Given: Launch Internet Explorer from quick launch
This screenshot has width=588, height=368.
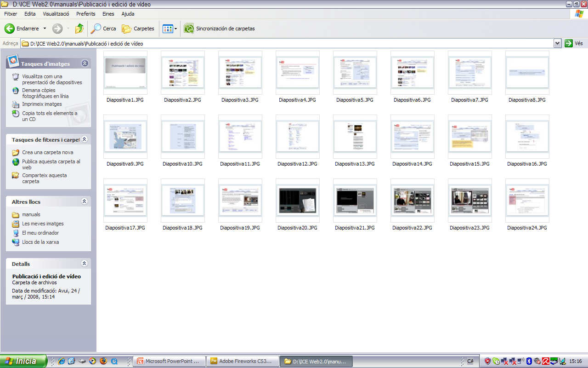Looking at the screenshot, I should coord(62,361).
